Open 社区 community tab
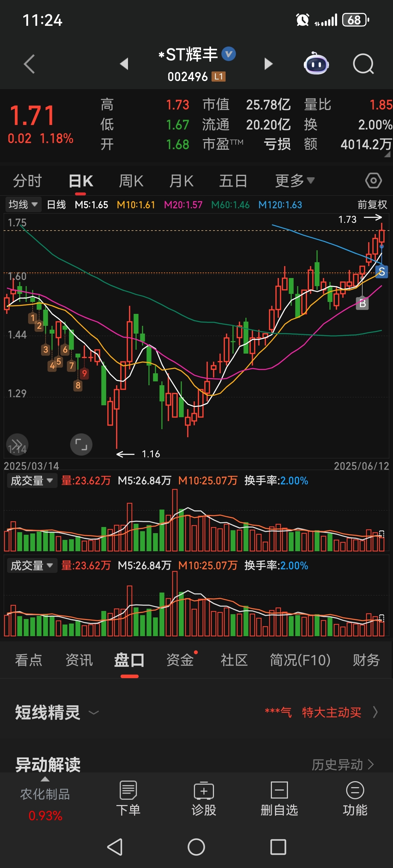This screenshot has height=868, width=393. [234, 660]
